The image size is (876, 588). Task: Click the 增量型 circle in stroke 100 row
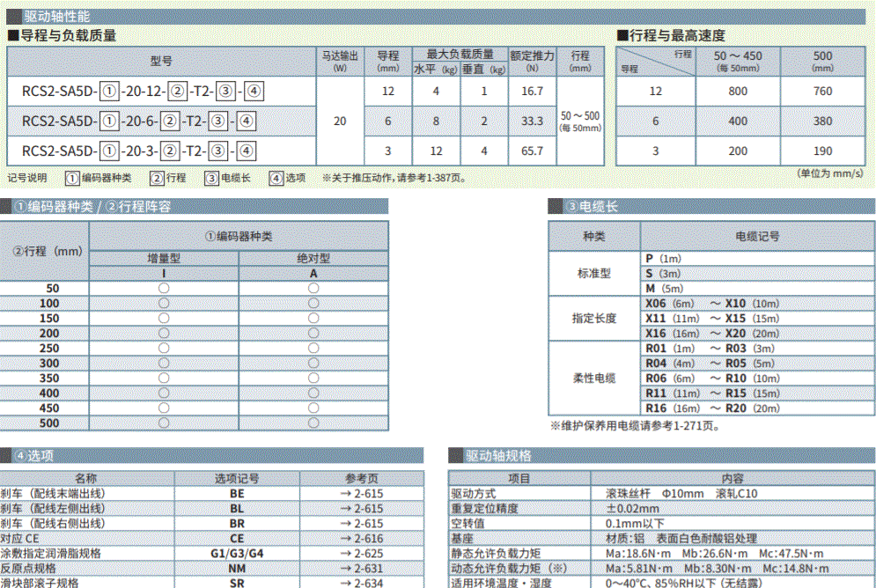[x=164, y=303]
